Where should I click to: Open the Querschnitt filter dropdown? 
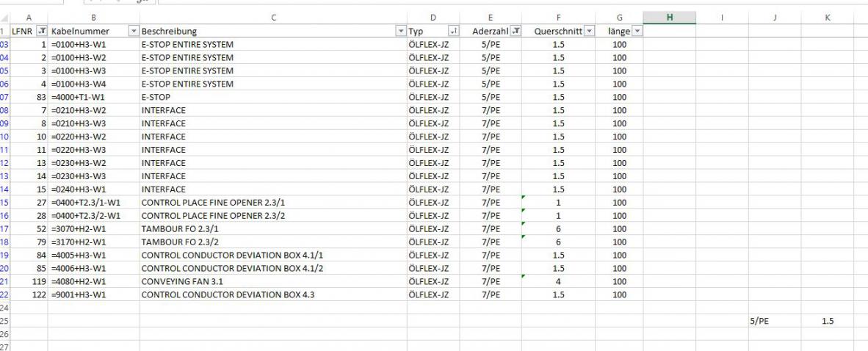589,31
